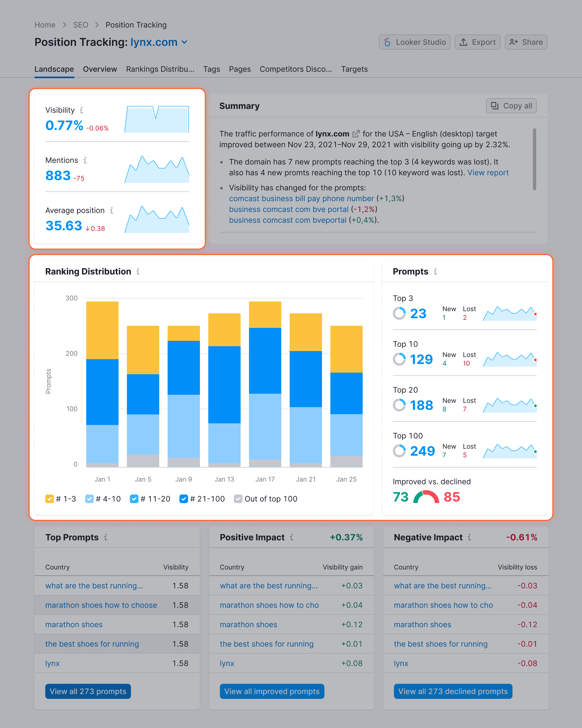This screenshot has height=728, width=582.
Task: Click the Jan 17 bar's dark blue segment
Action: point(265,360)
